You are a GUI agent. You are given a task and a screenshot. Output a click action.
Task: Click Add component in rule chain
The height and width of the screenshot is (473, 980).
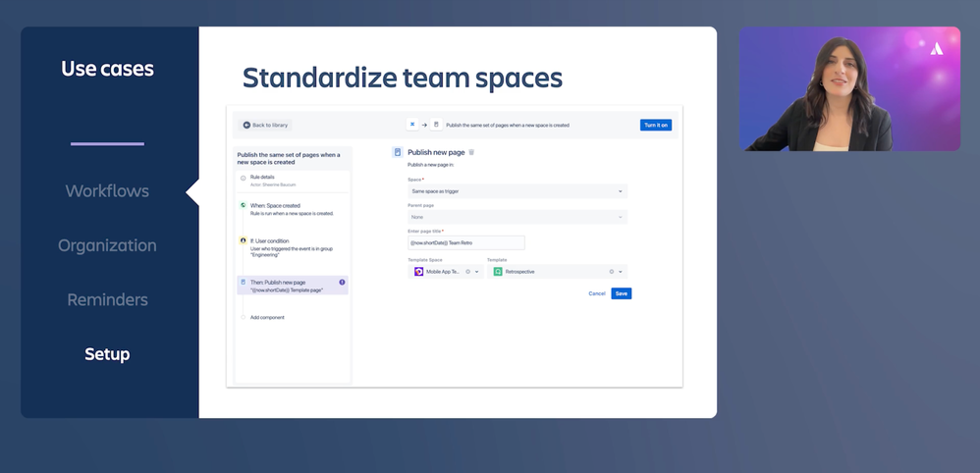pos(267,317)
